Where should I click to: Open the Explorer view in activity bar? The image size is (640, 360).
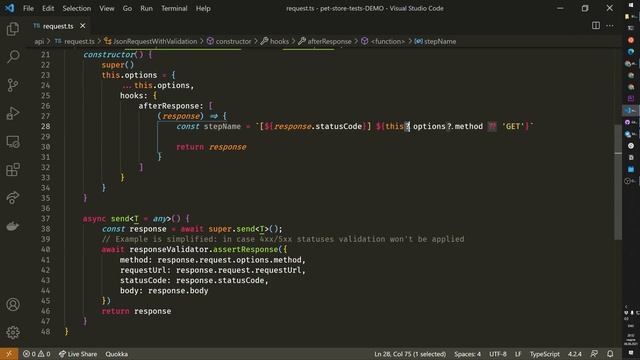13,29
